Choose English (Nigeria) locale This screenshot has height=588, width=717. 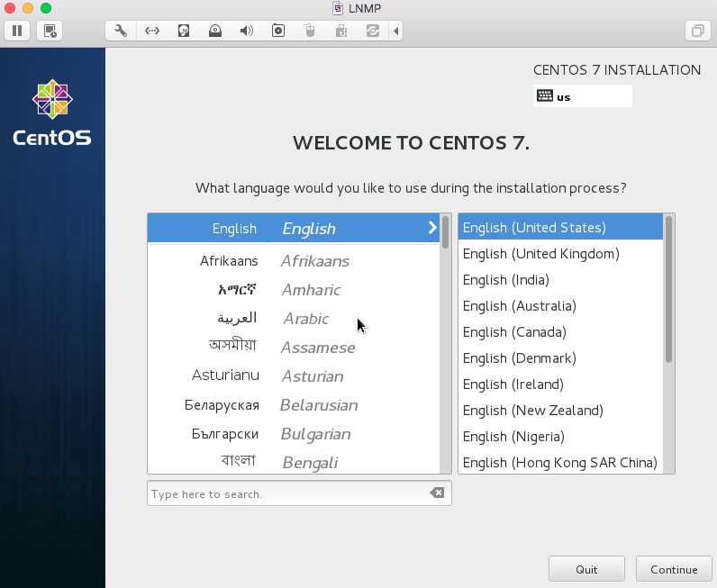(560, 436)
